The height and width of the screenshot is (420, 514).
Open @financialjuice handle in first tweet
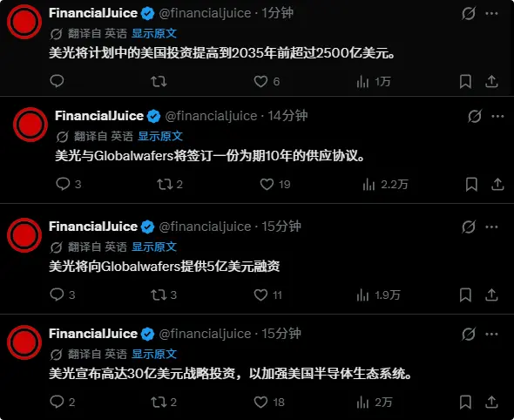coord(205,13)
